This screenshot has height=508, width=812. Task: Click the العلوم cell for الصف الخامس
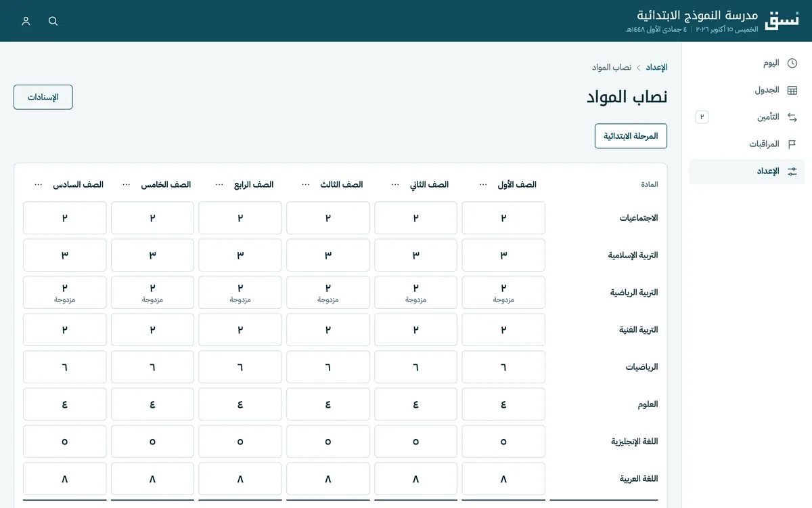[152, 404]
